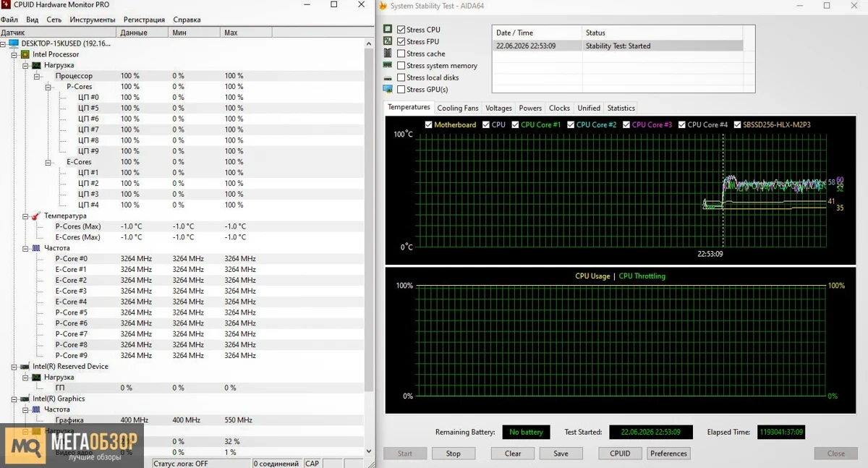Enable the Stress system memory checkbox

[x=401, y=65]
